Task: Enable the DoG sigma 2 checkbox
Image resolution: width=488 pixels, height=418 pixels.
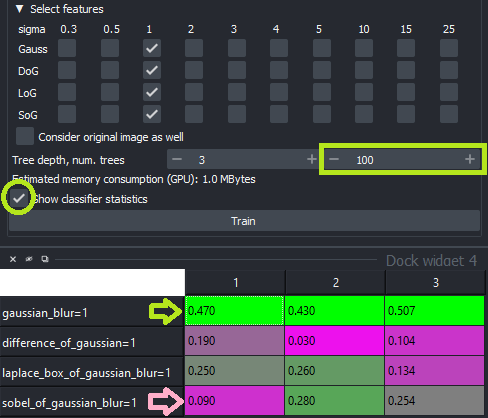Action: pyautogui.click(x=194, y=70)
